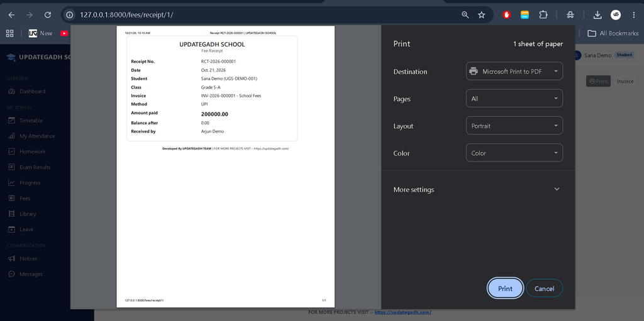
Task: Click the browser forward arrow
Action: click(29, 15)
